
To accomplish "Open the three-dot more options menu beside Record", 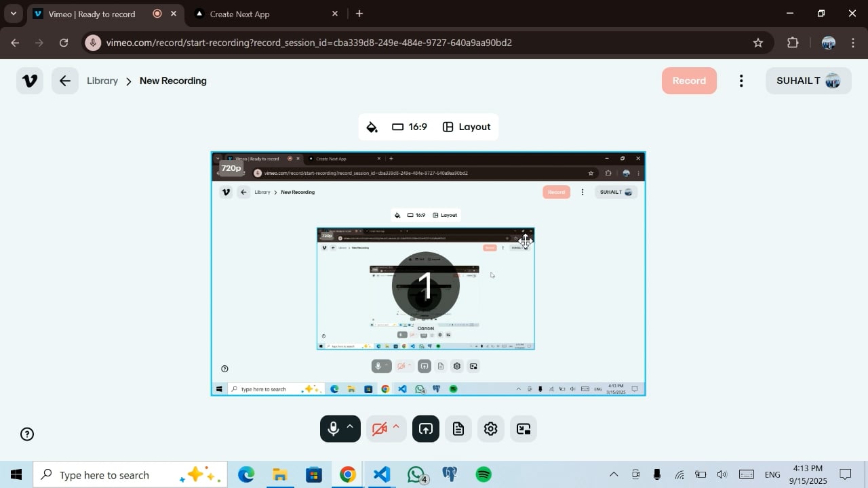I will coord(741,81).
